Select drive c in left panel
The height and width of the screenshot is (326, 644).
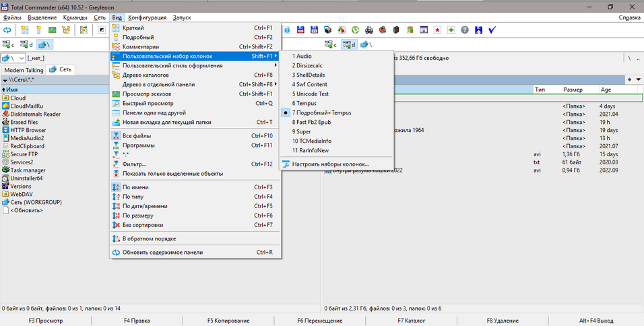point(9,44)
